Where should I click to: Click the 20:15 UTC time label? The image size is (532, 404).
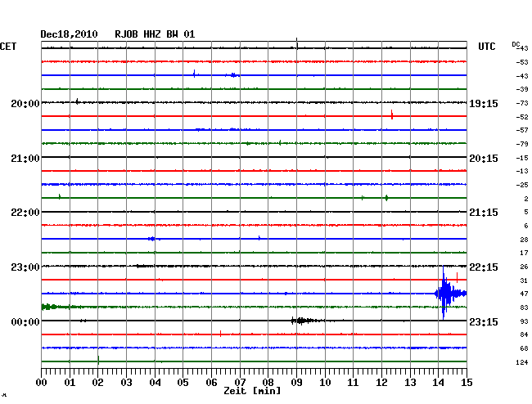484,159
